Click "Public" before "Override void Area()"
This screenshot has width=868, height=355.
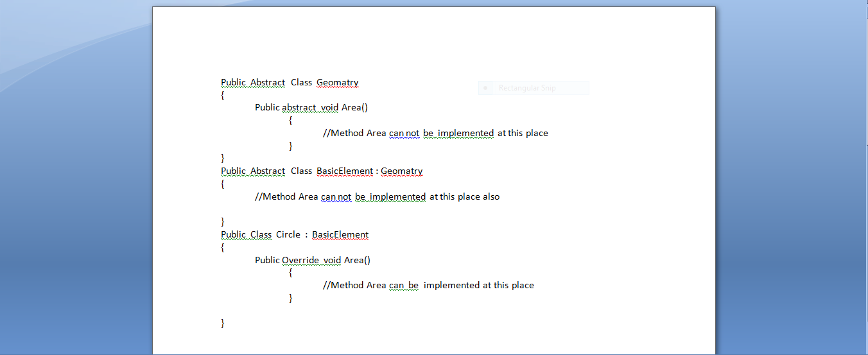coord(267,260)
